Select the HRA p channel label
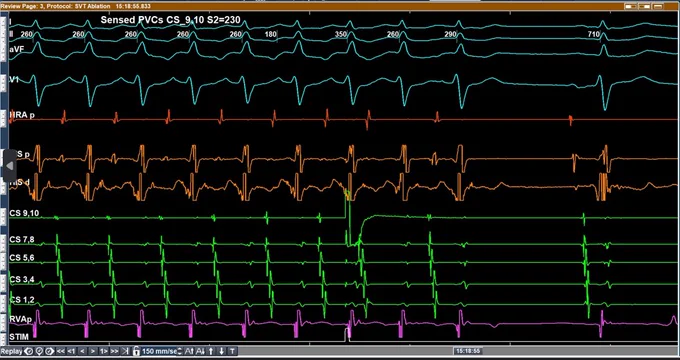The image size is (680, 360). pyautogui.click(x=22, y=115)
